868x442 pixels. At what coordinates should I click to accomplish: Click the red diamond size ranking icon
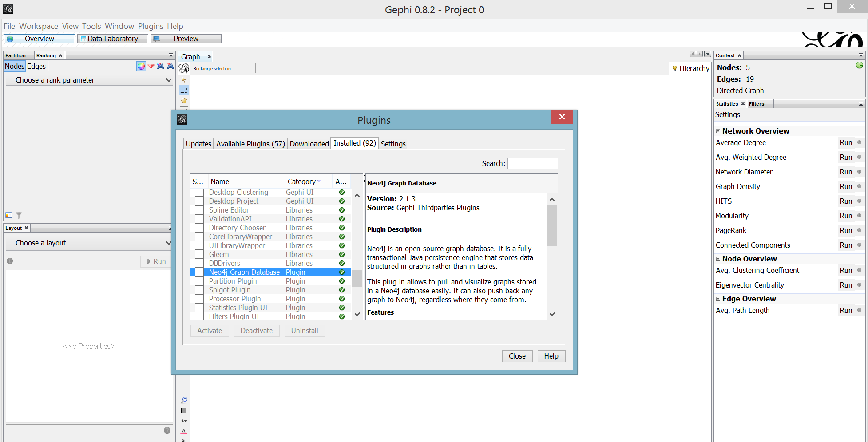[x=151, y=66]
